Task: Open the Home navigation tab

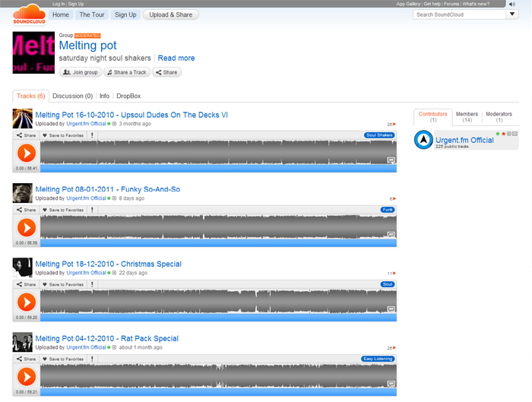Action: click(x=60, y=14)
